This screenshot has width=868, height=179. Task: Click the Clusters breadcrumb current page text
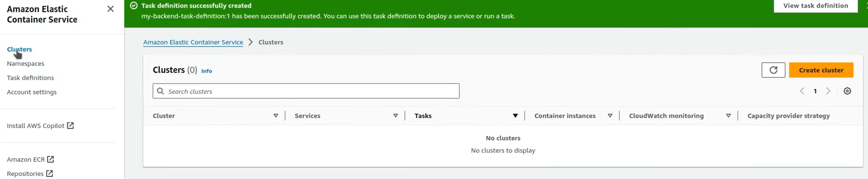pyautogui.click(x=271, y=42)
